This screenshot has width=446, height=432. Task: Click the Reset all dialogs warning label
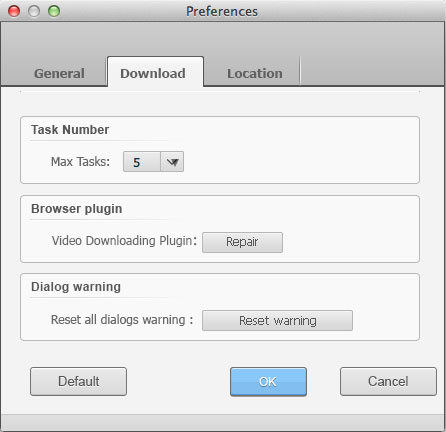tap(122, 320)
